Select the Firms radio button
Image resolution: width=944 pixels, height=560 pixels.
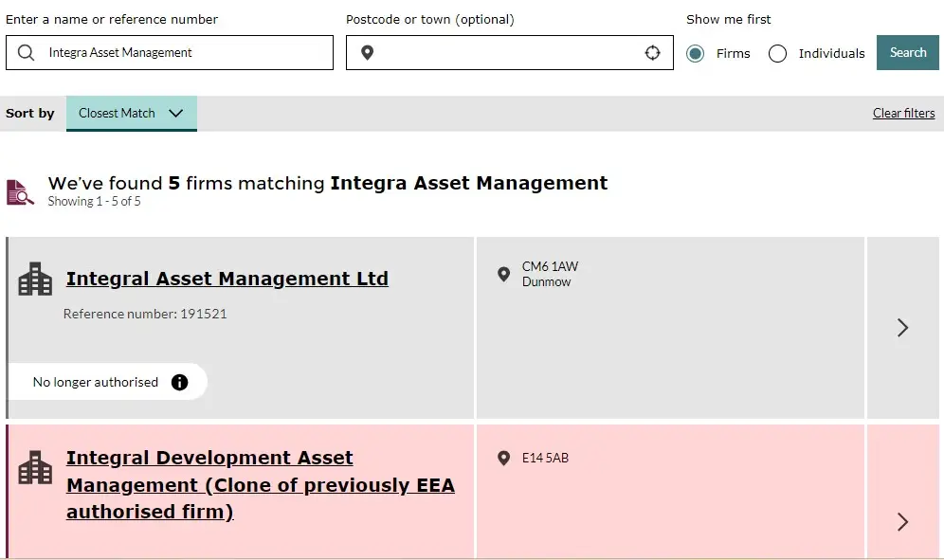(x=695, y=53)
